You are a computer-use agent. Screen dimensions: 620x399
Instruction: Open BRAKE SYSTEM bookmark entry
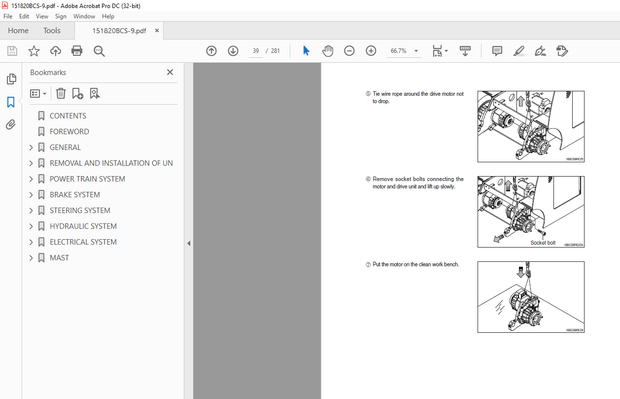point(75,195)
